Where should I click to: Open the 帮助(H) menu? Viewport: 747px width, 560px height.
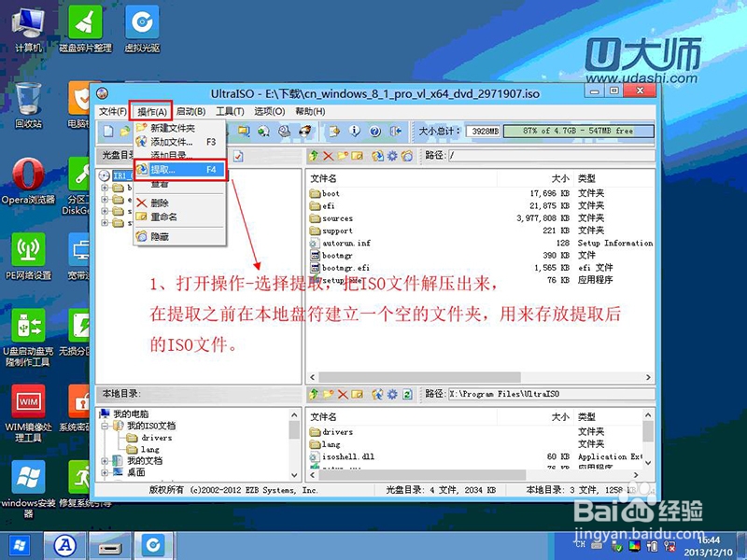pos(310,111)
